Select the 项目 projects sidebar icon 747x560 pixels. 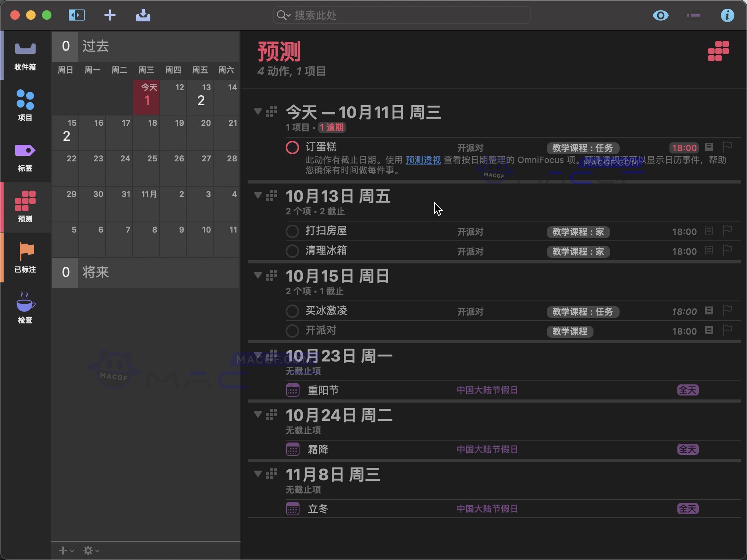[25, 105]
